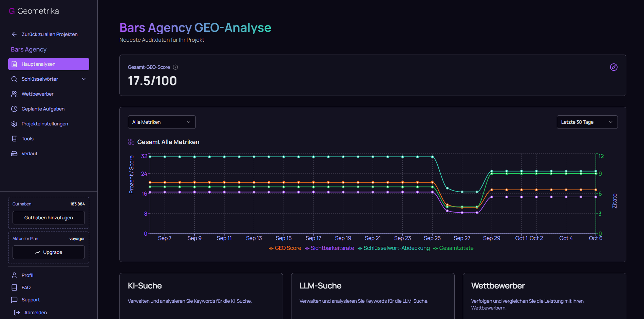644x319 pixels.
Task: Open Verlauf via the archive icon
Action: (14, 154)
